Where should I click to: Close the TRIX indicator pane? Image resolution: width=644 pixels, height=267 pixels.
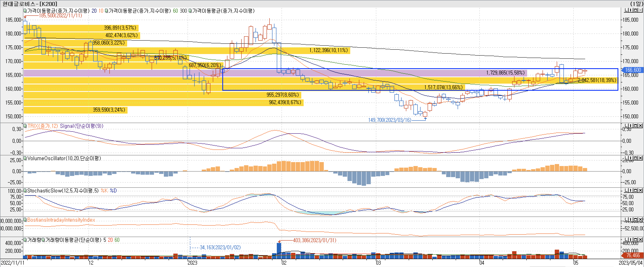pos(640,126)
